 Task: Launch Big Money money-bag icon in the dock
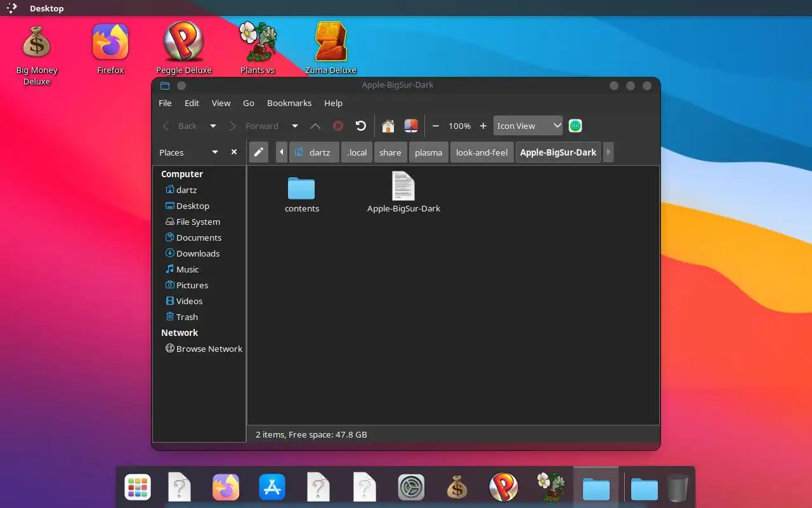(x=457, y=488)
